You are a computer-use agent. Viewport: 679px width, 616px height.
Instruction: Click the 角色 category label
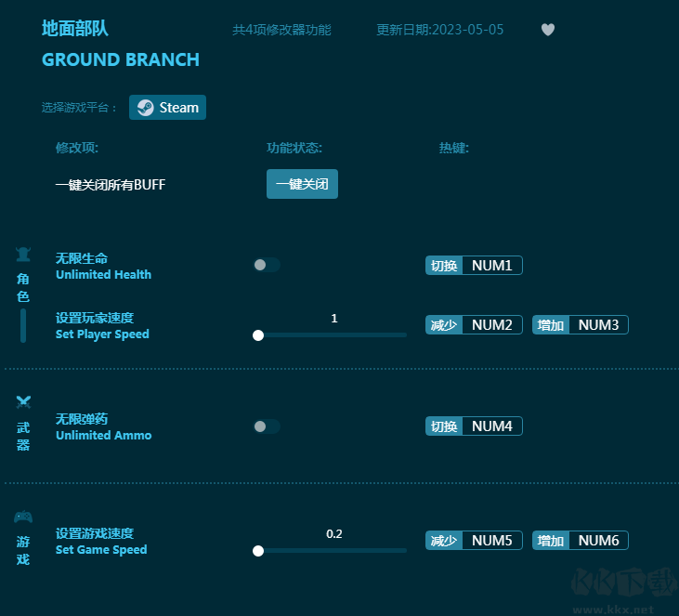pyautogui.click(x=23, y=288)
